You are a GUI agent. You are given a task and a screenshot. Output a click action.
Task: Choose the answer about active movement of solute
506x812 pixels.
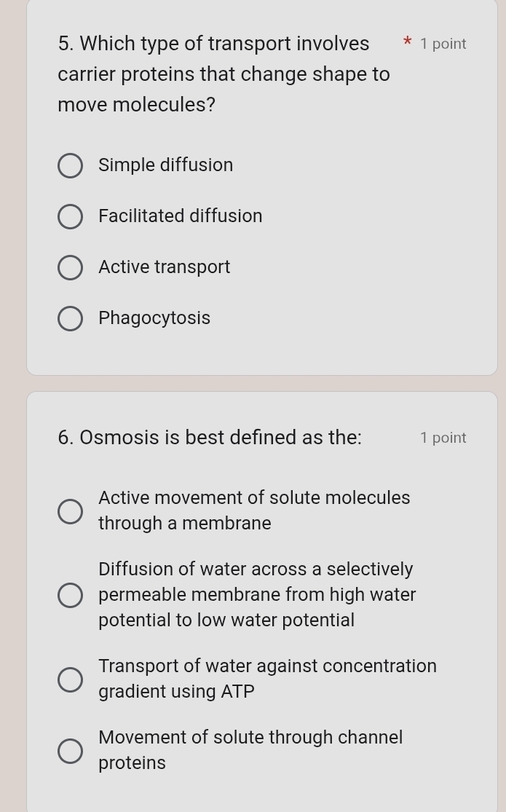(x=71, y=511)
